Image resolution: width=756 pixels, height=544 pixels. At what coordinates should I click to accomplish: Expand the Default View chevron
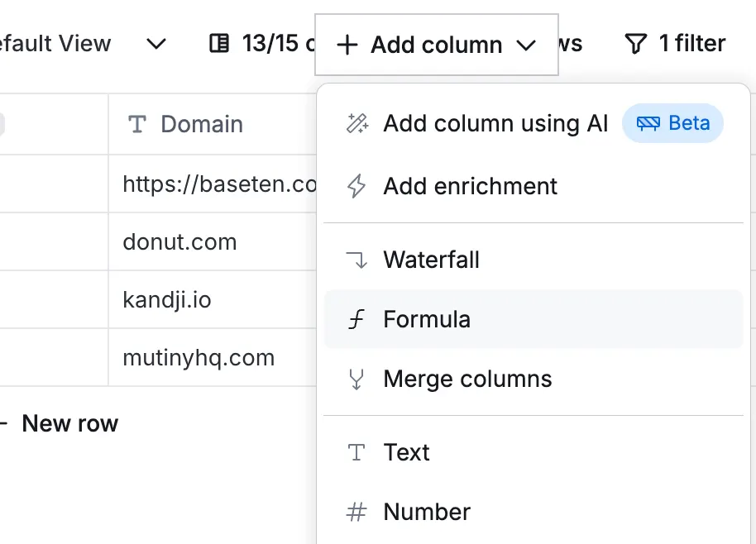click(x=156, y=44)
